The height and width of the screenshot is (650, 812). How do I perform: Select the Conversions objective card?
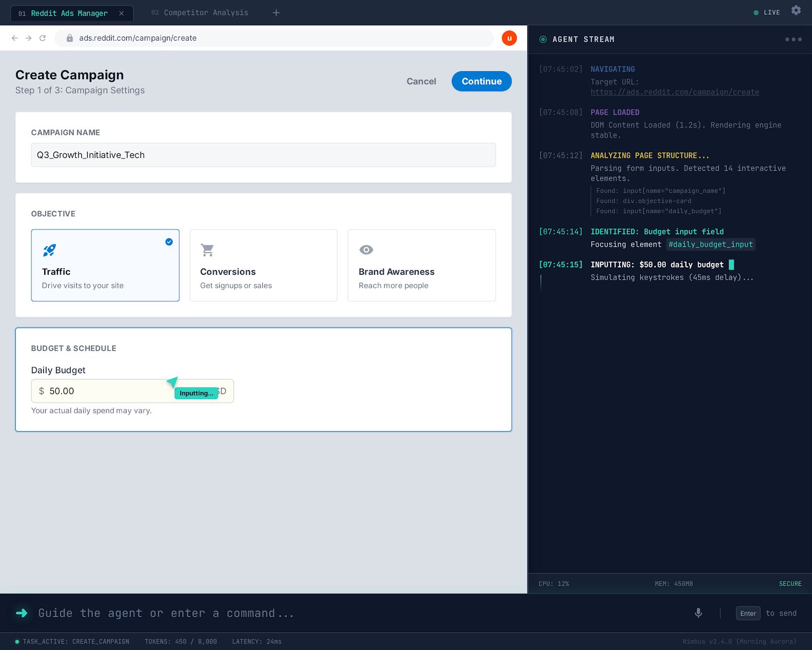263,265
